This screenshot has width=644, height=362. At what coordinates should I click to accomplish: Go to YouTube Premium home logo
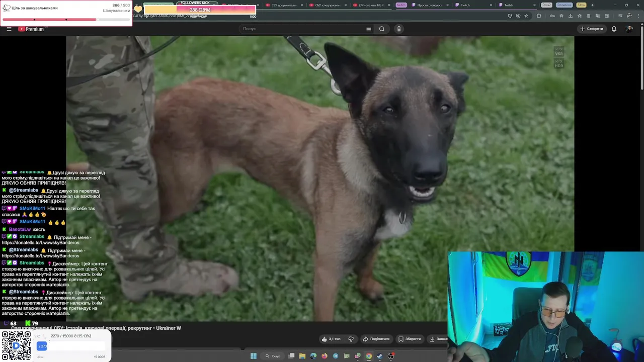[x=31, y=29]
